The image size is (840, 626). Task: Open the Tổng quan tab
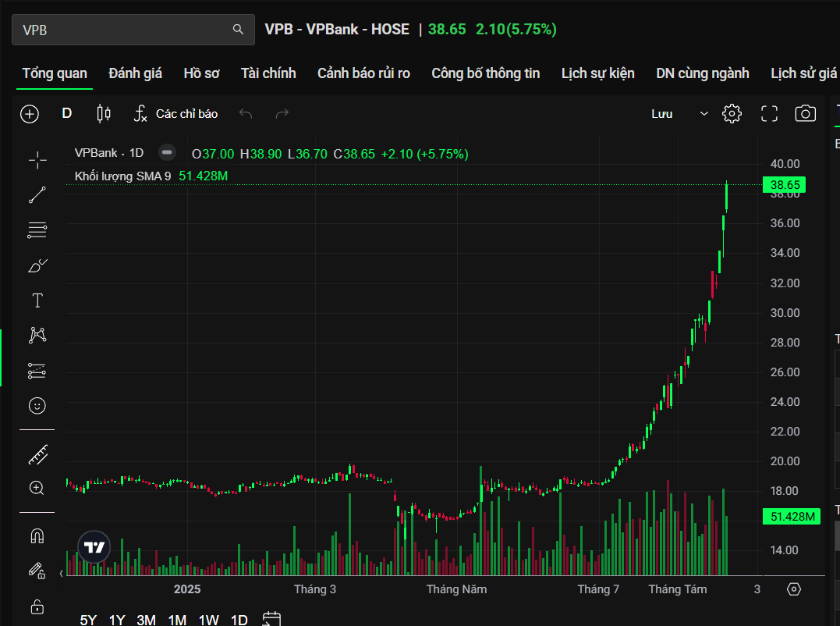tap(55, 73)
